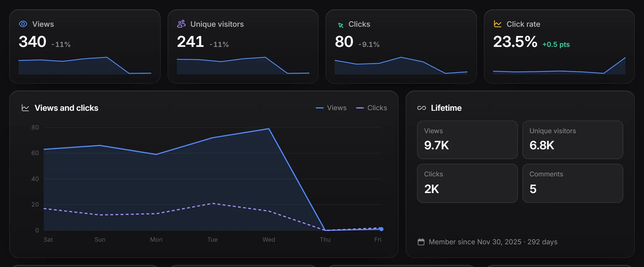The image size is (644, 267).
Task: Click the Click rate sparkline chart
Action: pos(559,65)
